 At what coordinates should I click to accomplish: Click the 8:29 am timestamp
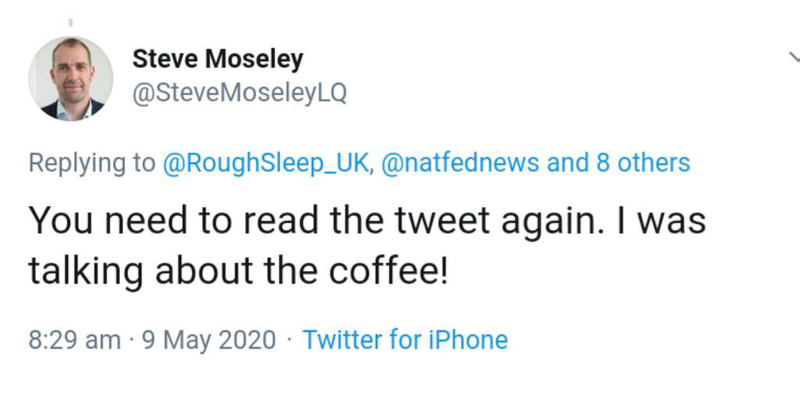click(74, 340)
